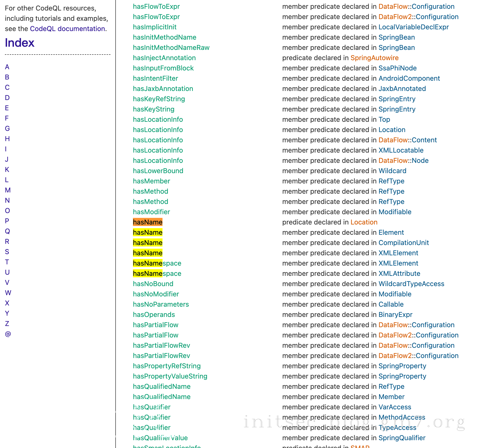Open the @ index section
Screen dimensions: 477x448
[x=8, y=334]
